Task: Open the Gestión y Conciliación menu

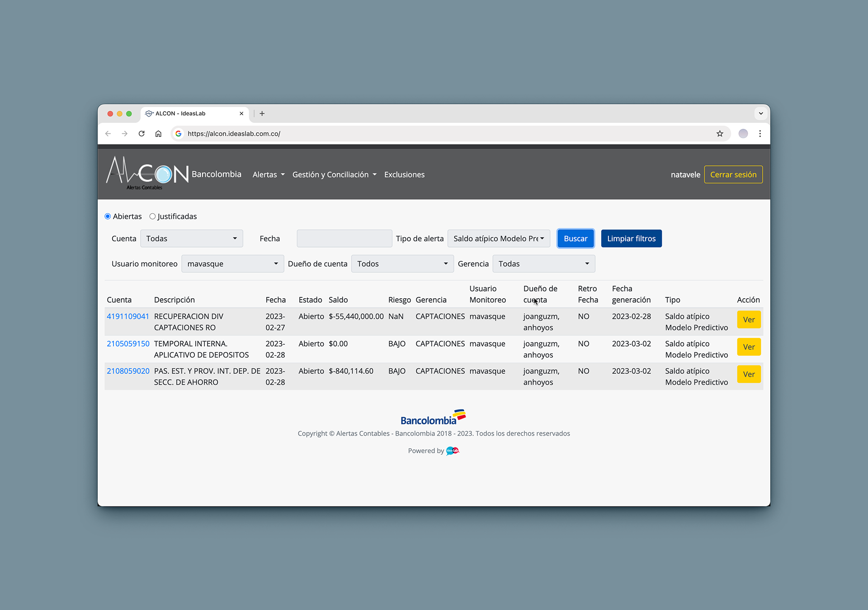Action: [334, 174]
